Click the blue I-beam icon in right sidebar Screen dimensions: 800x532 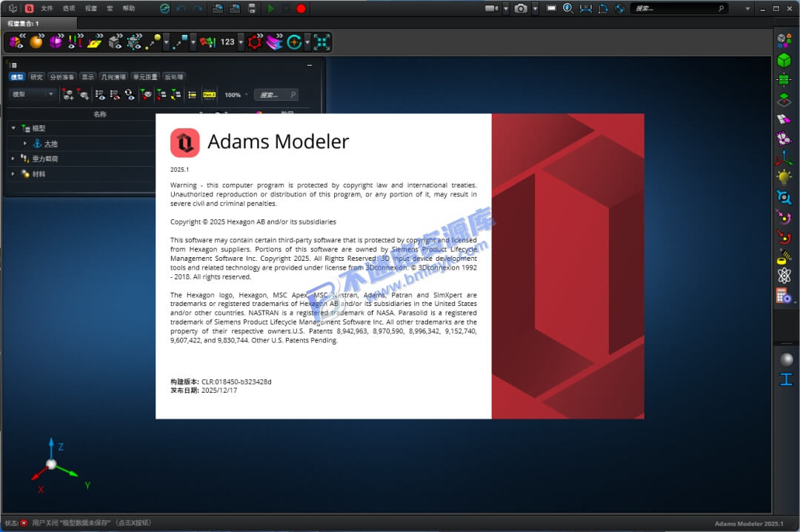pyautogui.click(x=786, y=379)
